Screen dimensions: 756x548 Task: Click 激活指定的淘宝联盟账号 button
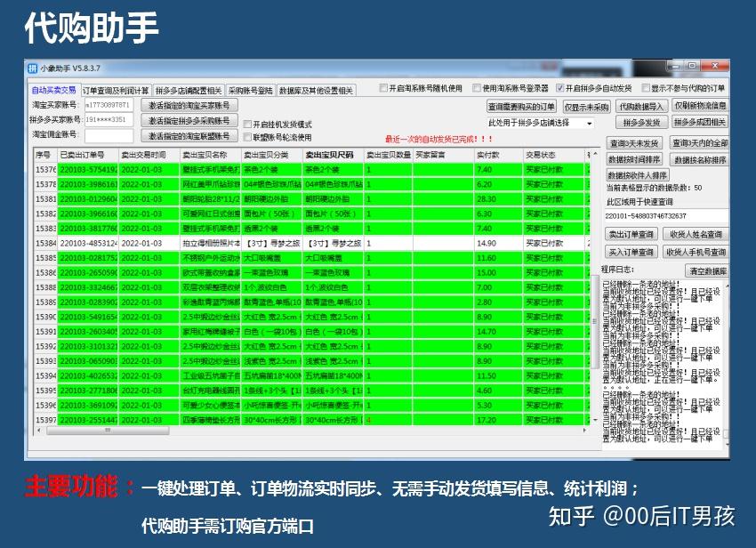click(x=189, y=136)
